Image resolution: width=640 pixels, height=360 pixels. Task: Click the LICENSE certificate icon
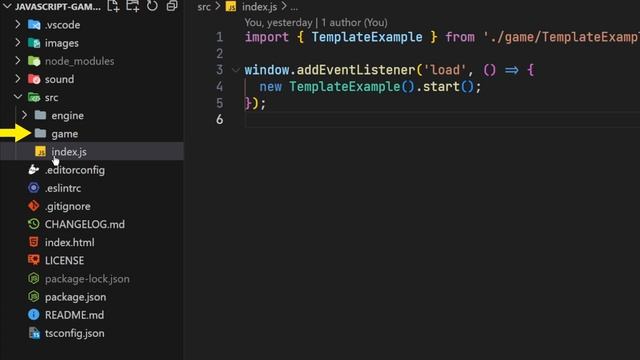[x=34, y=260]
